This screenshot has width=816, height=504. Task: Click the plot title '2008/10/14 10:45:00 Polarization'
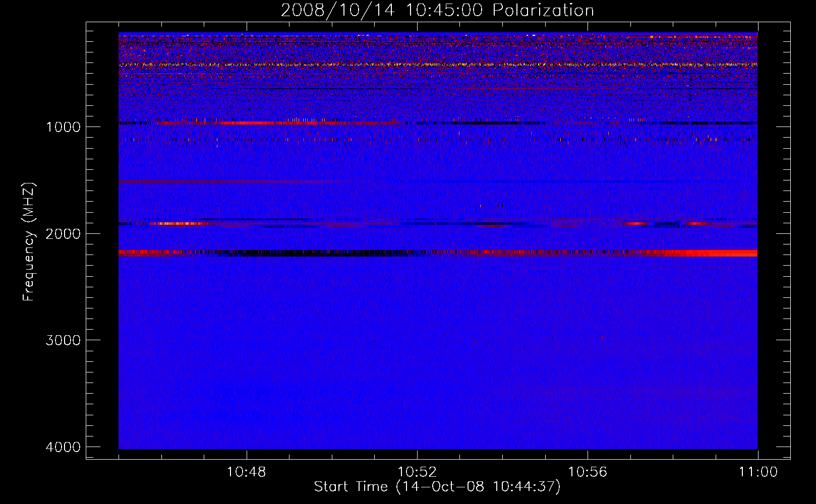pos(437,10)
